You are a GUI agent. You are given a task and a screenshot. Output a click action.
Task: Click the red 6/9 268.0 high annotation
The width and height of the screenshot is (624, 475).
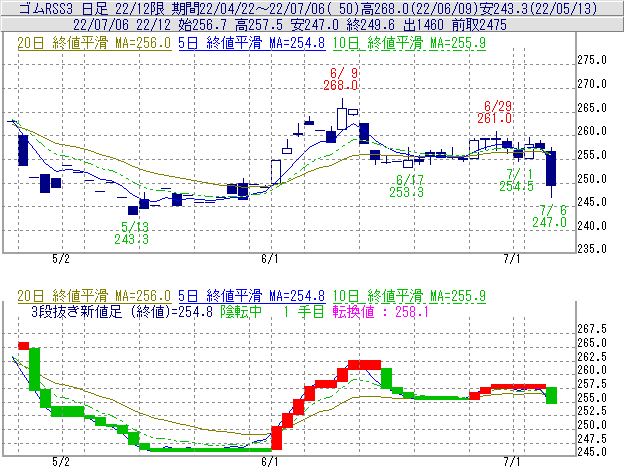341,79
